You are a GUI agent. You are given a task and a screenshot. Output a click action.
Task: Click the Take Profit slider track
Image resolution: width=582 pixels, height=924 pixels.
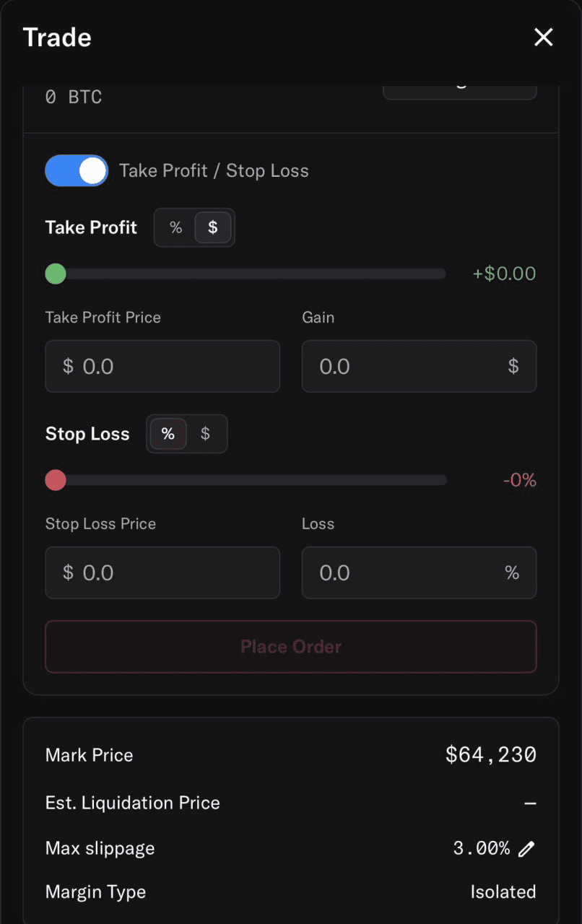pos(253,274)
